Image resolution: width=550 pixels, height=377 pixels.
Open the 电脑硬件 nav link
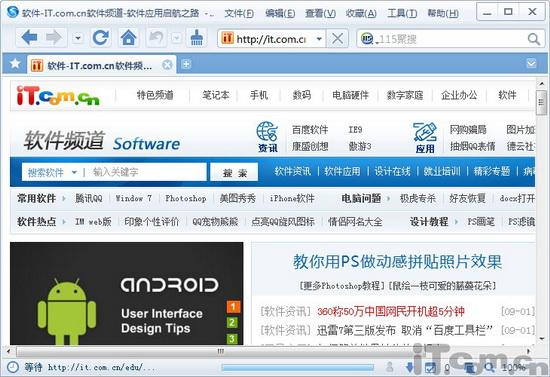[x=350, y=95]
